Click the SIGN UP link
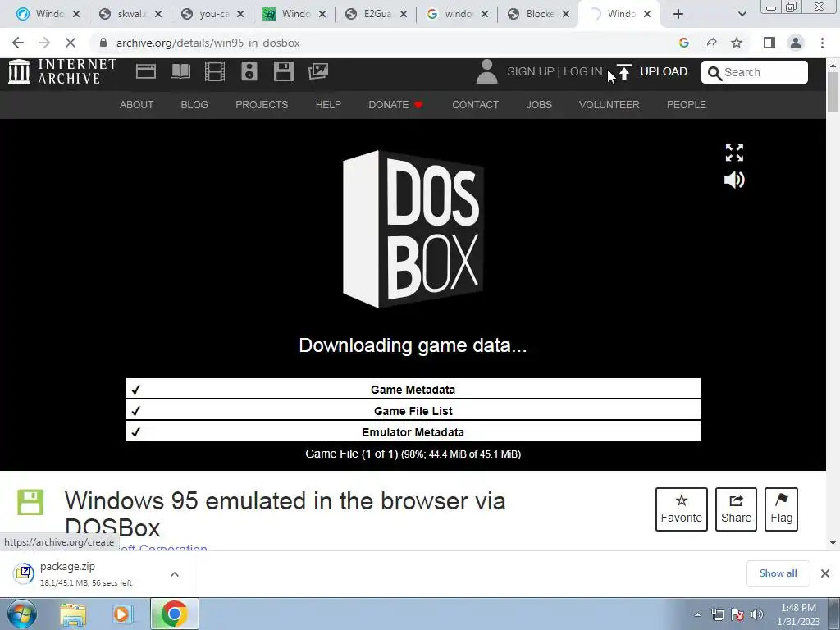The width and height of the screenshot is (840, 630). tap(531, 72)
